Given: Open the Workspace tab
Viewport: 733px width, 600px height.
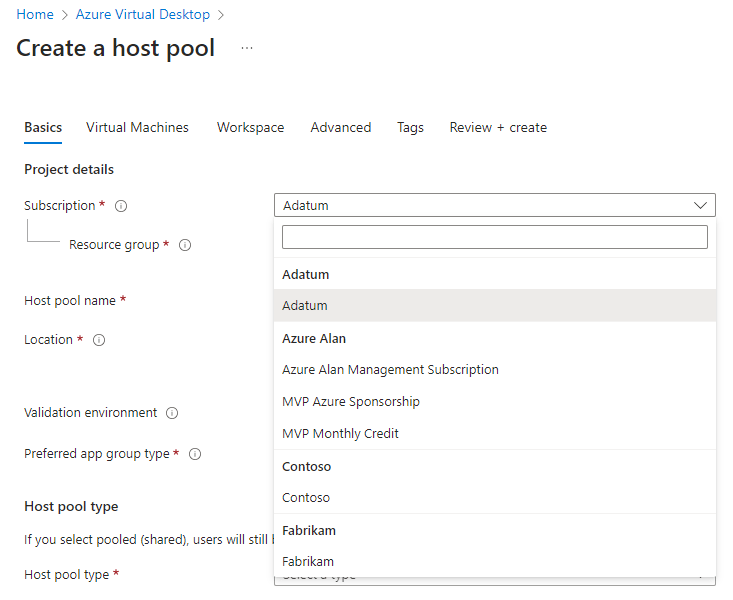Looking at the screenshot, I should coord(250,128).
